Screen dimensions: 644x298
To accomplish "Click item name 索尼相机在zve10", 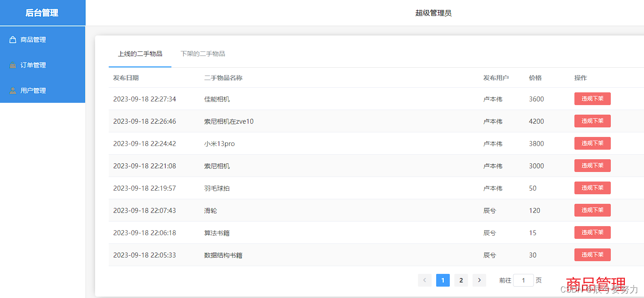I will click(x=229, y=121).
